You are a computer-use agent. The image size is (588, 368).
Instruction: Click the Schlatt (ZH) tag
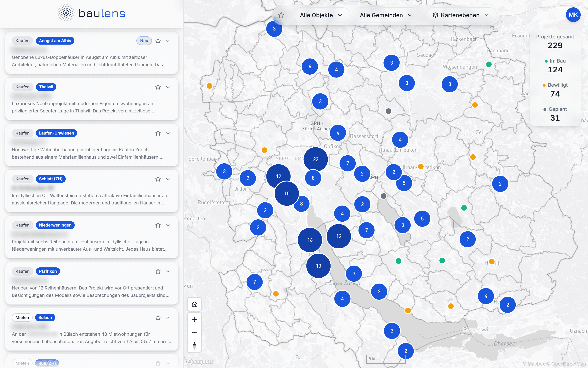(51, 179)
